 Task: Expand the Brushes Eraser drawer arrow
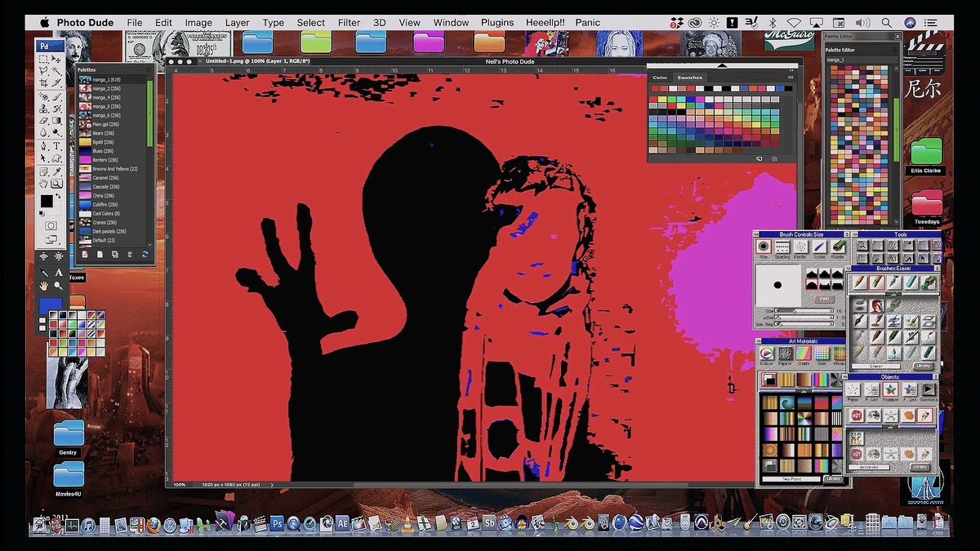(x=893, y=294)
